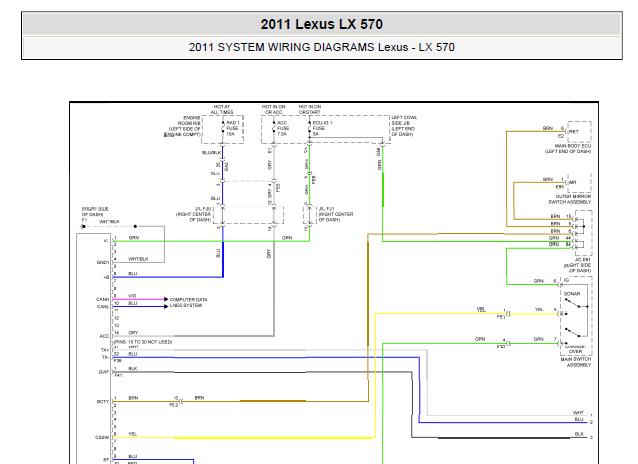Click the "F41" connector label

coord(118,375)
